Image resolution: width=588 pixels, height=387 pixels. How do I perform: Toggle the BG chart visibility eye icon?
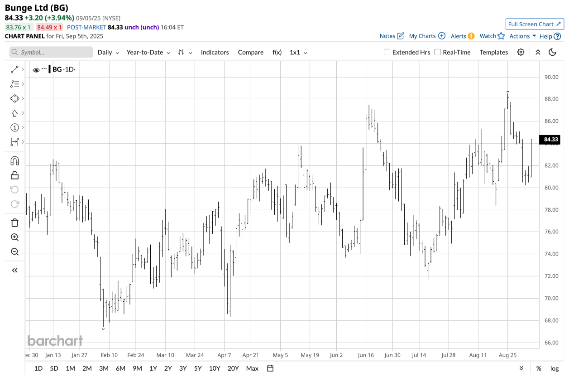click(x=35, y=69)
